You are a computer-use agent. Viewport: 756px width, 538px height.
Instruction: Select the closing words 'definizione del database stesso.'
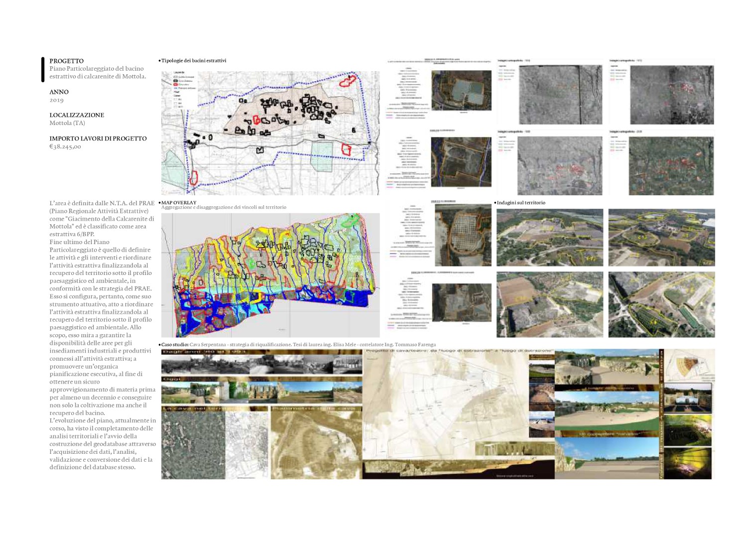point(92,467)
